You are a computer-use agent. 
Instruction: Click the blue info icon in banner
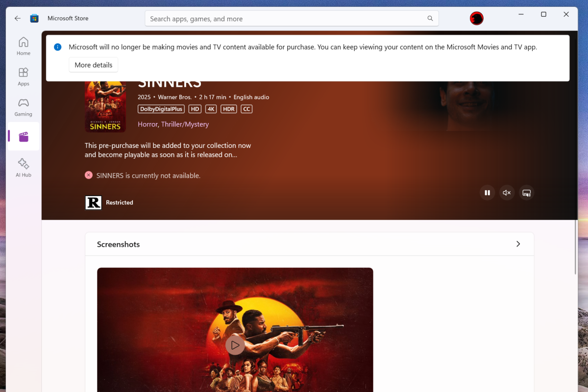(x=58, y=47)
